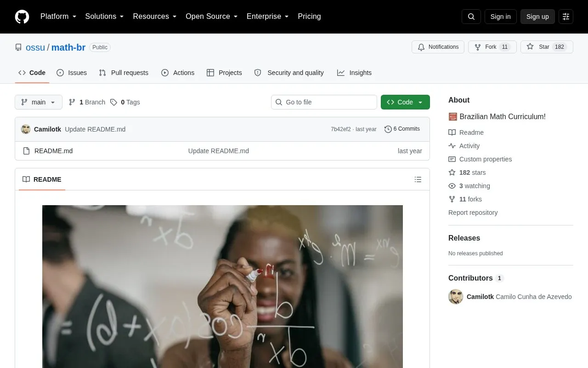Switch to the Issues tab
This screenshot has height=368, width=588.
[72, 73]
